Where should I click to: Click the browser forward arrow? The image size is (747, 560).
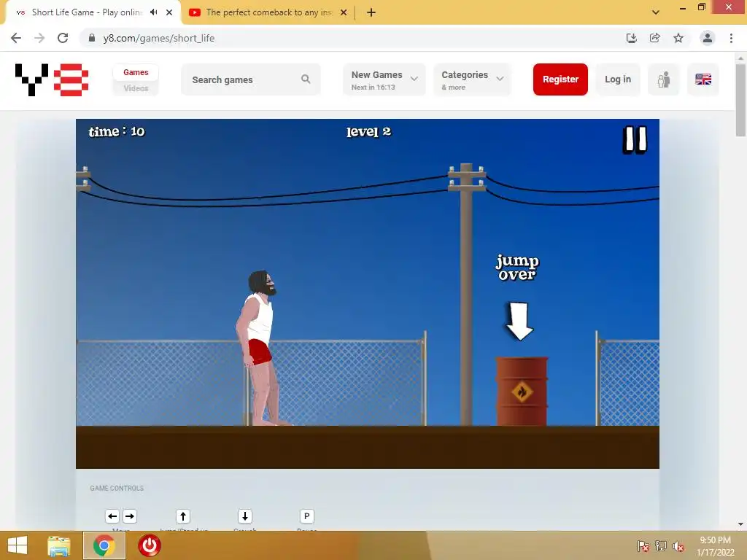point(39,38)
